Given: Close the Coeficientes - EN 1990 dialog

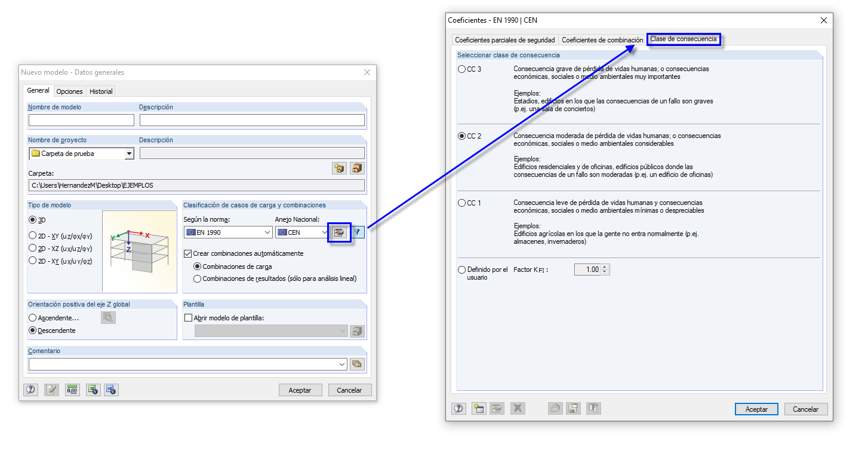Looking at the screenshot, I should (824, 20).
